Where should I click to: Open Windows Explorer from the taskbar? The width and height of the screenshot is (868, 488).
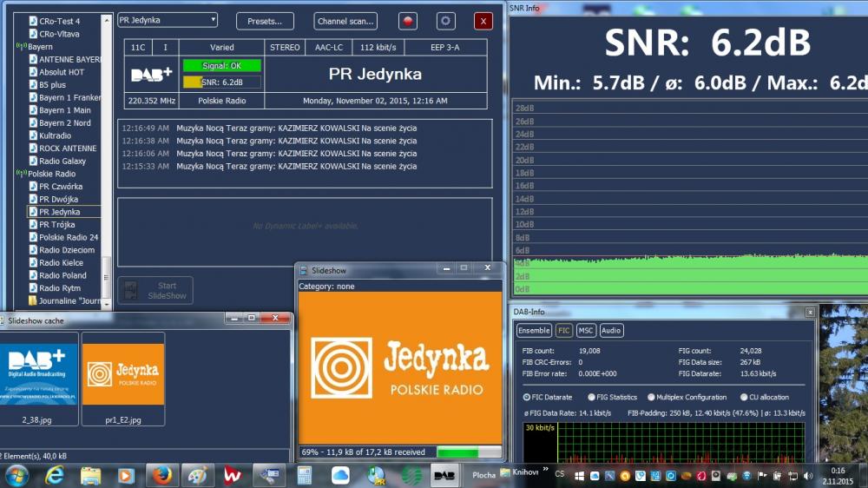point(90,476)
